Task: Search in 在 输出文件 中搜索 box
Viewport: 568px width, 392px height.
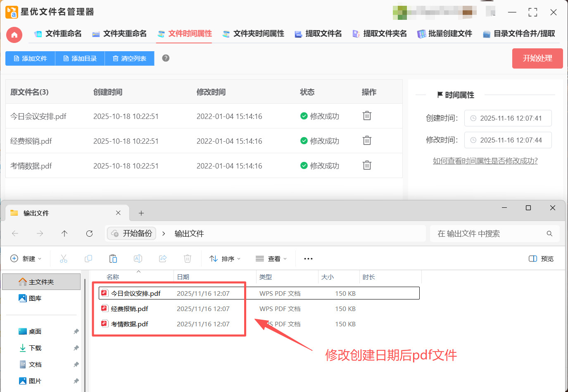Action: 495,234
